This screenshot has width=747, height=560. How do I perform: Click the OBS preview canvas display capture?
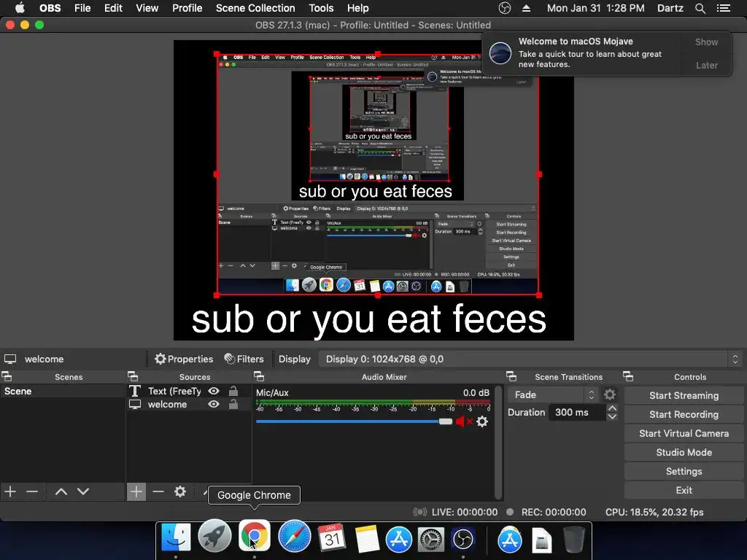(x=378, y=174)
